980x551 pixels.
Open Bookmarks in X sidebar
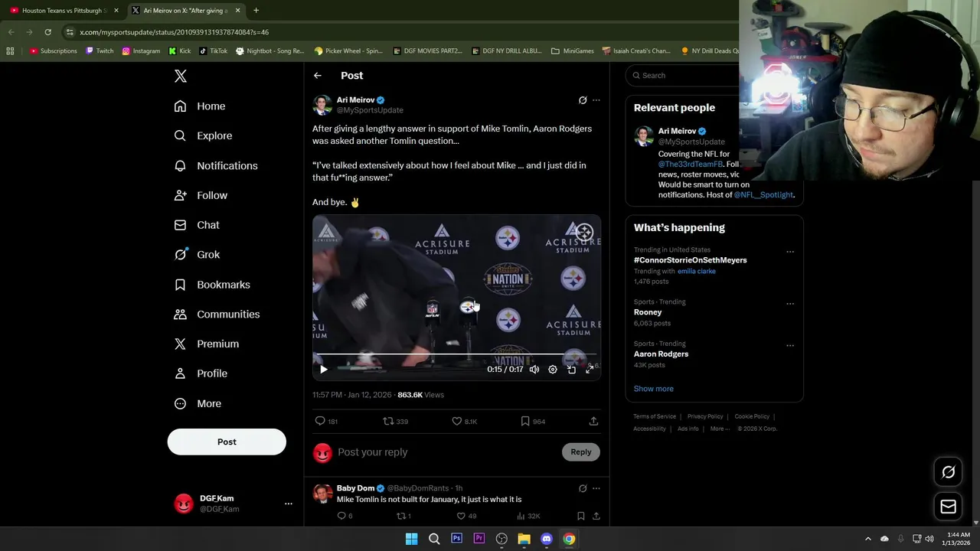pos(212,285)
